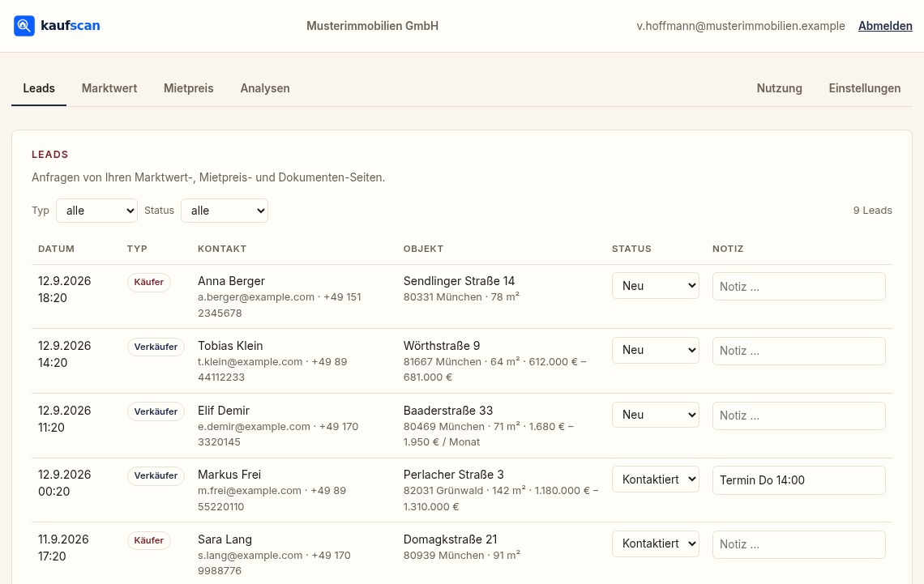Click the STATUS column header
The height and width of the screenshot is (584, 924).
point(631,249)
